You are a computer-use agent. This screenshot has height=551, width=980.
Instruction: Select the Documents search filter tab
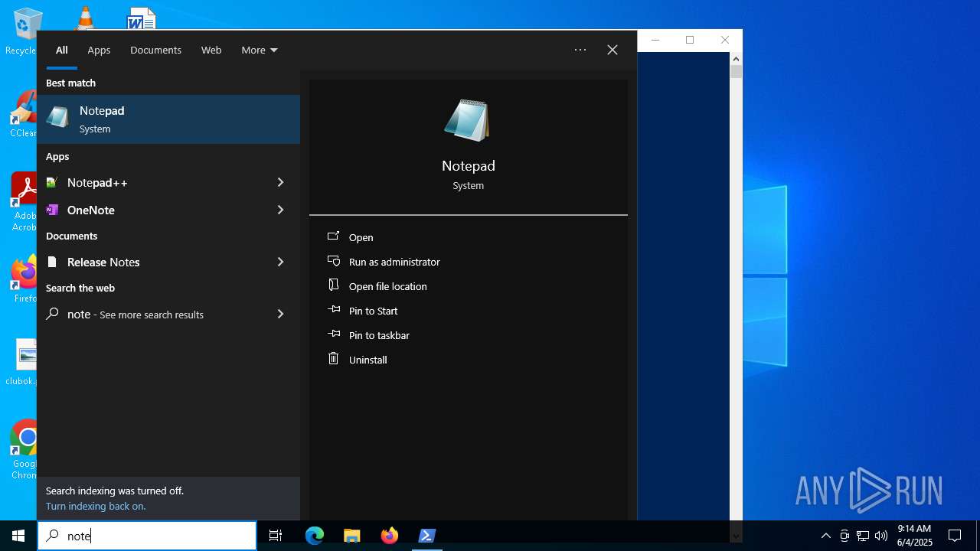click(155, 50)
